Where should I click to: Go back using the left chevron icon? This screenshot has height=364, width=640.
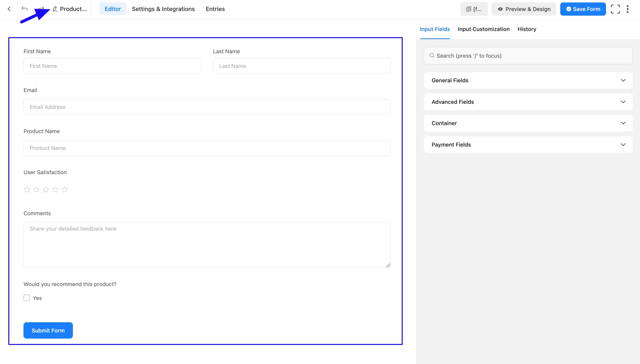(x=9, y=9)
